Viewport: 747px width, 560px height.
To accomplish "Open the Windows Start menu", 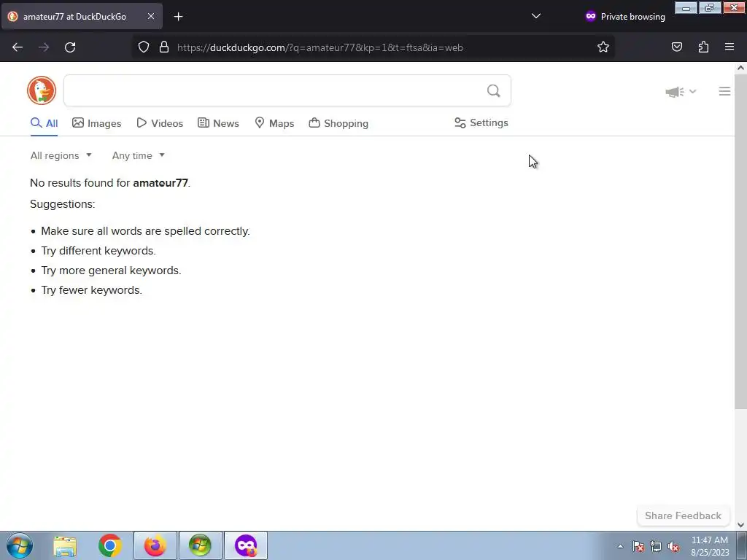I will click(x=20, y=545).
